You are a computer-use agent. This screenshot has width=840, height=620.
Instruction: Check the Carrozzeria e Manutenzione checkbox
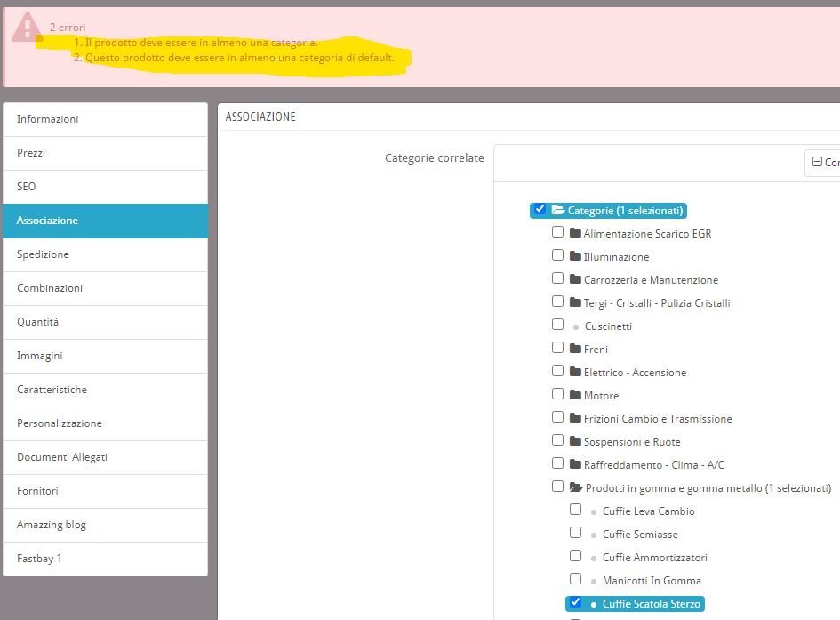(x=557, y=278)
